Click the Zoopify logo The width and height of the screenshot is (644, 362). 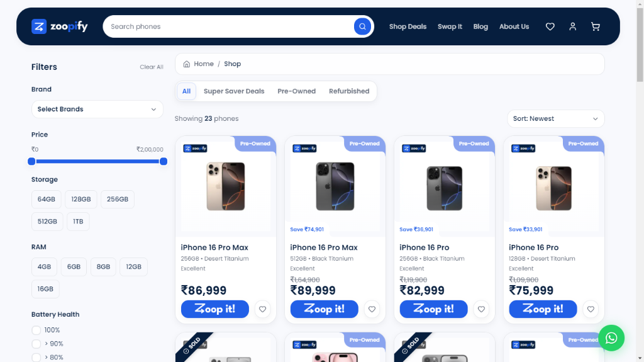pos(60,26)
